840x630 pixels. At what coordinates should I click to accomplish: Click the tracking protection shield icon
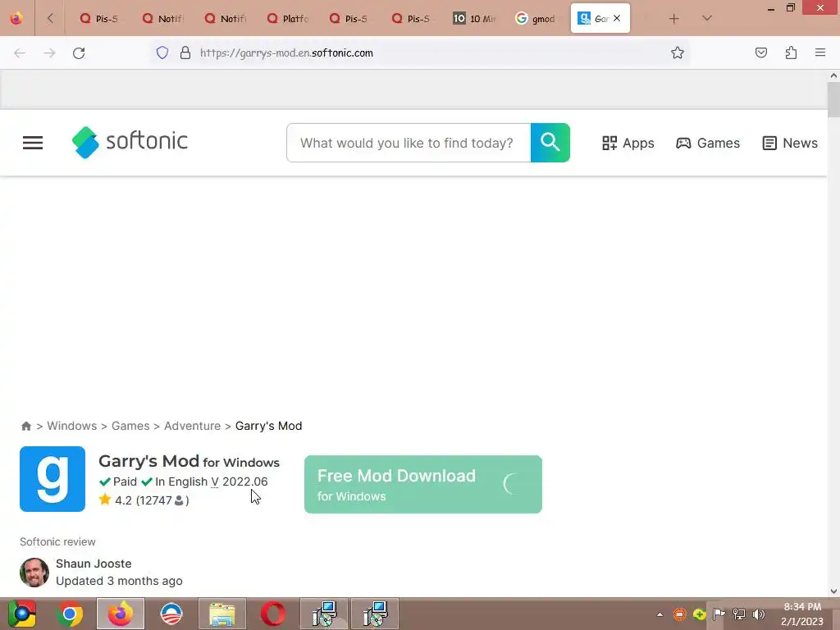tap(162, 52)
